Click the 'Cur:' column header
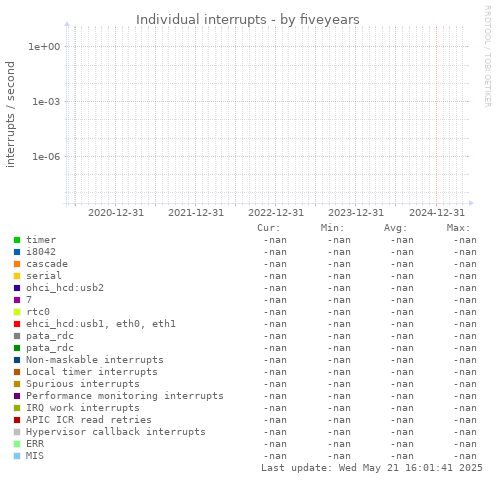The image size is (497, 480). (269, 228)
